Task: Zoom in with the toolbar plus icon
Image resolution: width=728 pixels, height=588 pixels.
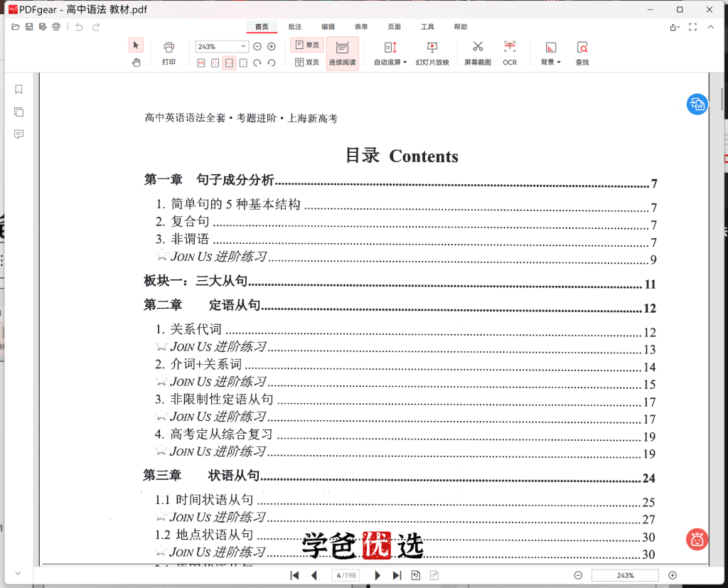Action: point(272,46)
